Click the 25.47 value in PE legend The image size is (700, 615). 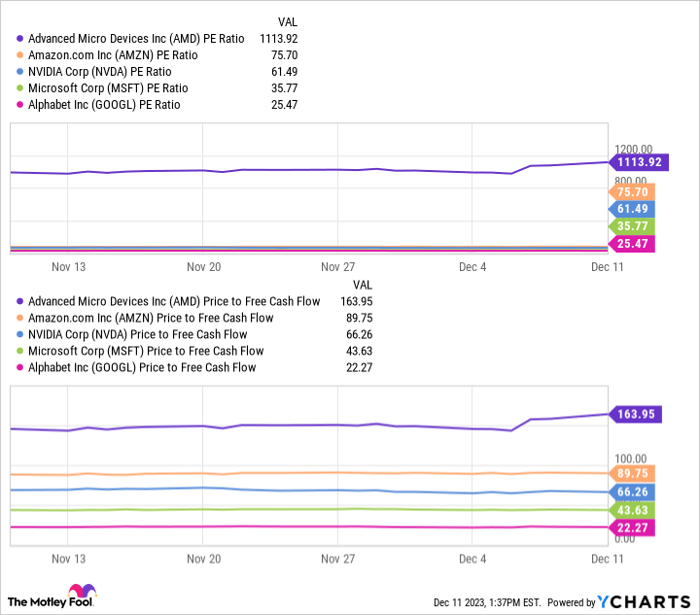click(x=284, y=105)
